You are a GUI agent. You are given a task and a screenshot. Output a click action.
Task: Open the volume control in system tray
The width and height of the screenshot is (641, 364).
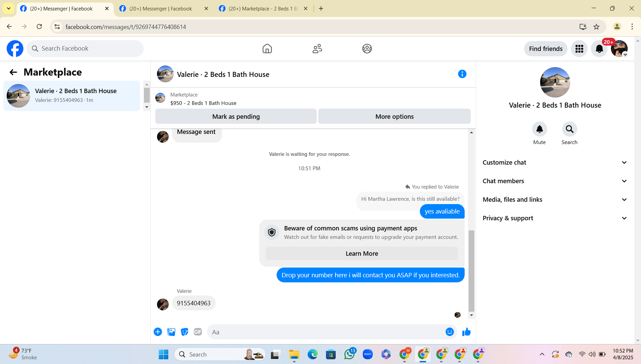592,354
